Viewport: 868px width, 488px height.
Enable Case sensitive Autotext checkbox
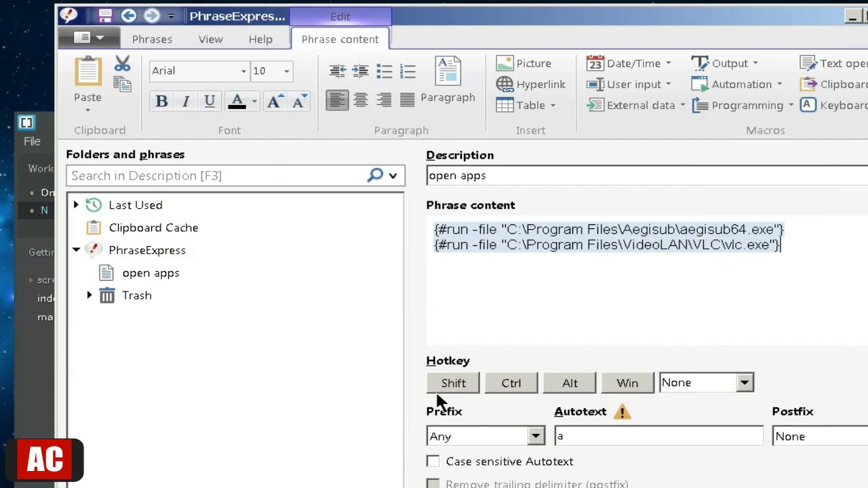point(433,462)
